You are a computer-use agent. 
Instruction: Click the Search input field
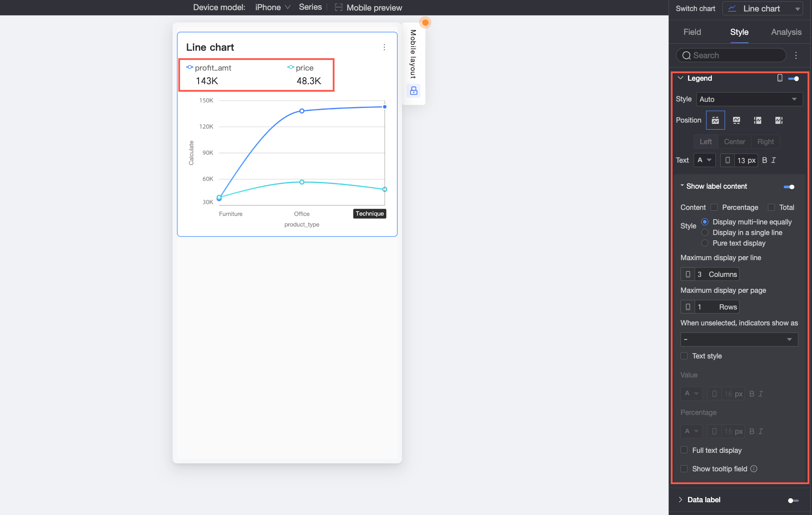pyautogui.click(x=731, y=55)
